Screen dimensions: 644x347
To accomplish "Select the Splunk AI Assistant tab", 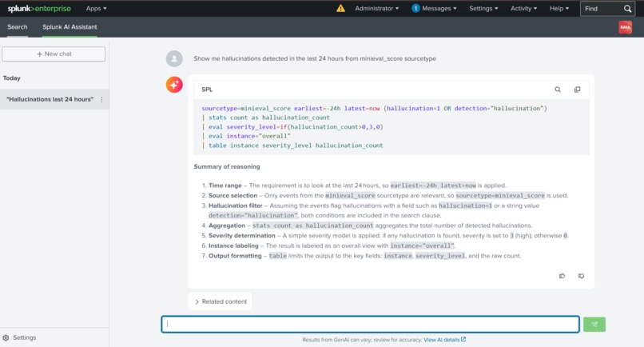I will (x=70, y=26).
